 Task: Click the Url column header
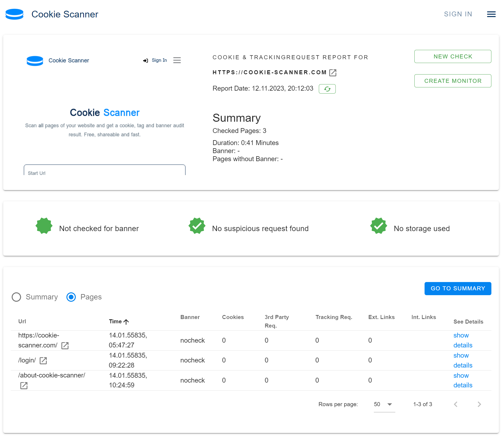click(22, 321)
